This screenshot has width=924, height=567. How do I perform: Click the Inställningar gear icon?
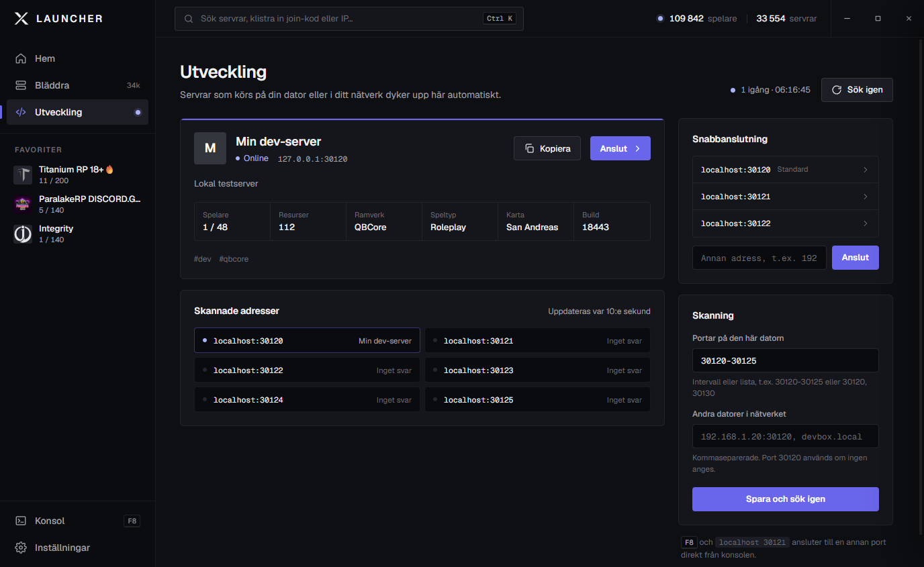(x=21, y=548)
